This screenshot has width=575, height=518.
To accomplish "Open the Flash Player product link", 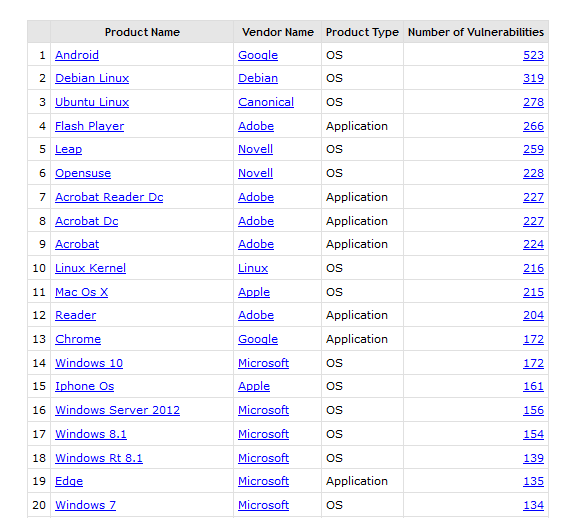I will point(89,126).
